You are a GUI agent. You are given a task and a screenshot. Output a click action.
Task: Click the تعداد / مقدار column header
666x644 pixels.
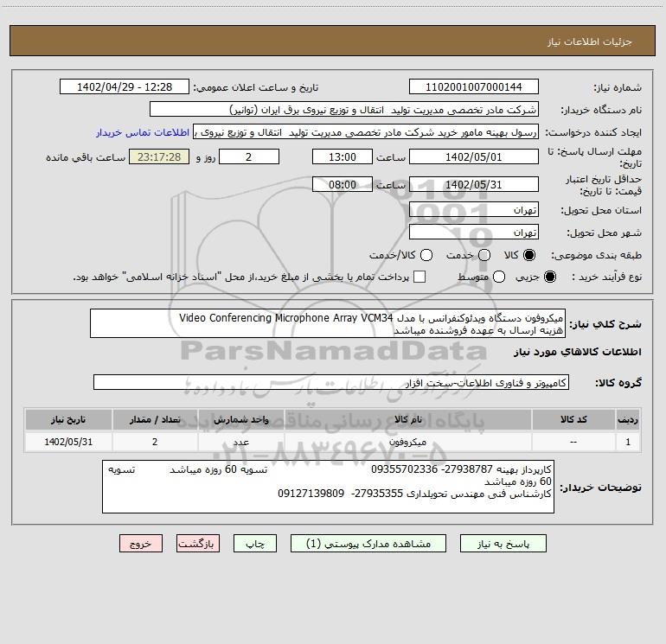tap(155, 419)
